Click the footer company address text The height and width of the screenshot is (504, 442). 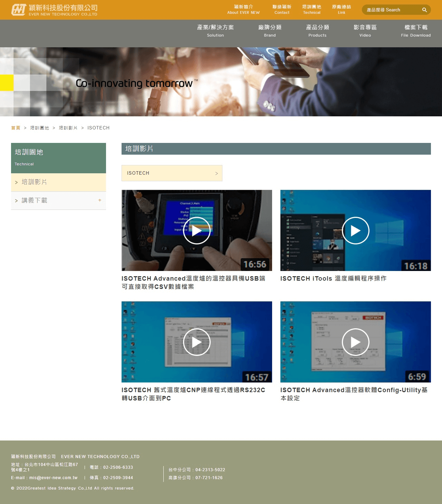45,467
